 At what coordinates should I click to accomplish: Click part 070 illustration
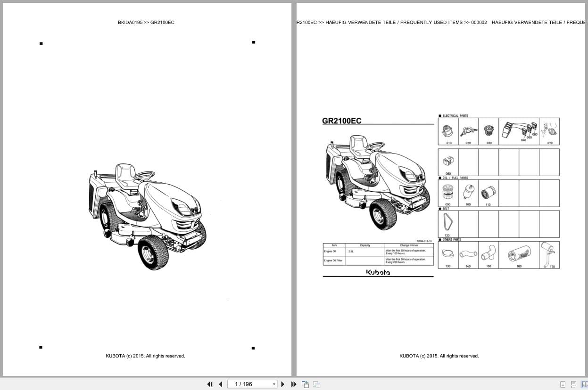[549, 129]
